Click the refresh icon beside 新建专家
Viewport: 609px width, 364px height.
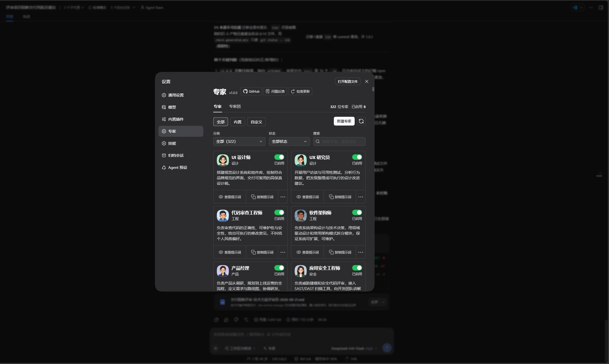[x=361, y=121]
